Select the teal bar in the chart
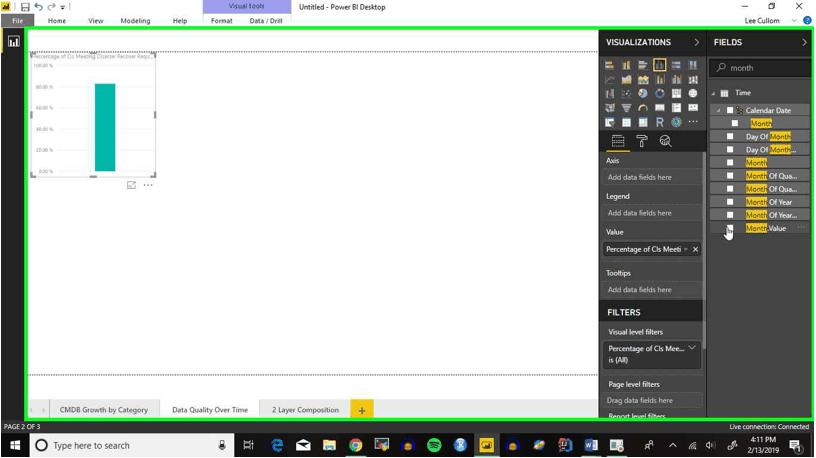The image size is (816, 458). [x=105, y=127]
